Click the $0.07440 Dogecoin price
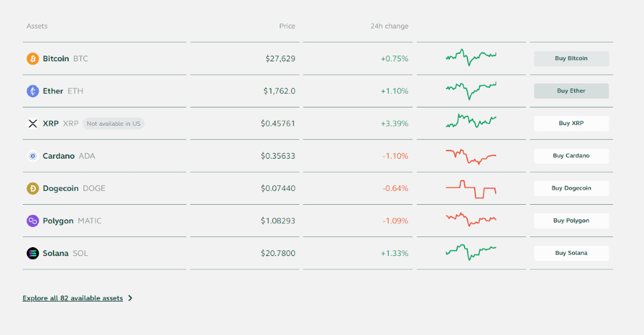Screen dimensions: 644x335 [278, 188]
